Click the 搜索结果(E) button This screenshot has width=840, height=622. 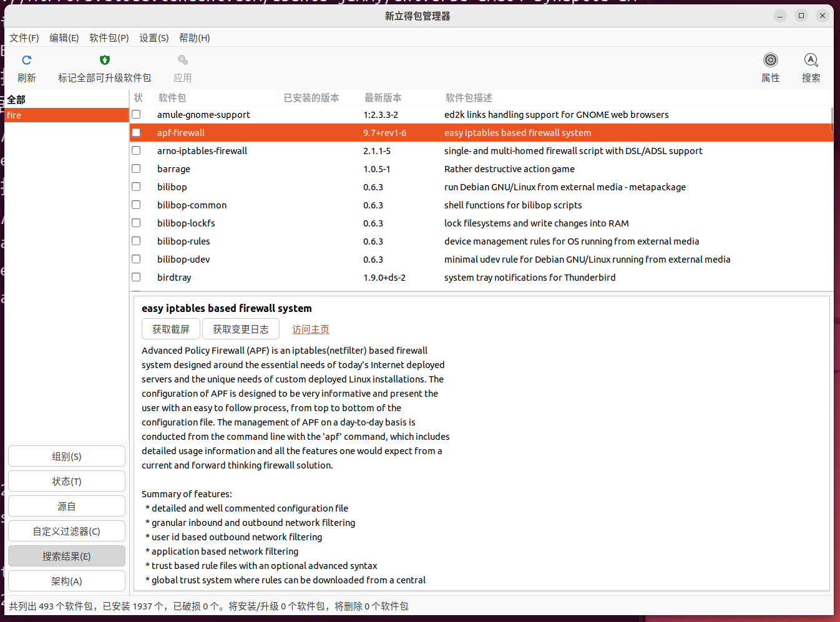[67, 556]
